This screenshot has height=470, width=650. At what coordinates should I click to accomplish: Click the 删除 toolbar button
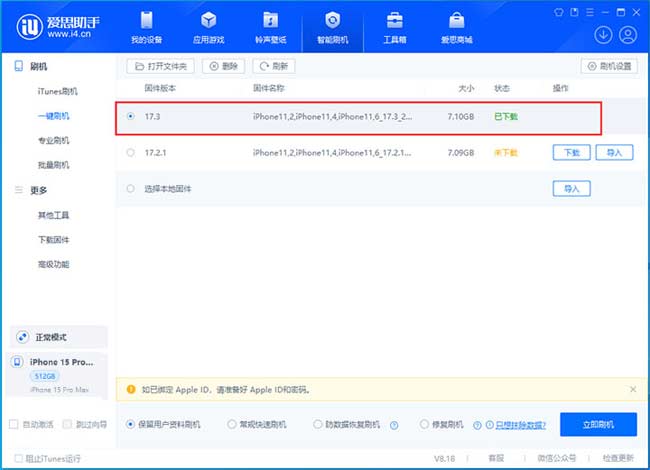pyautogui.click(x=223, y=66)
